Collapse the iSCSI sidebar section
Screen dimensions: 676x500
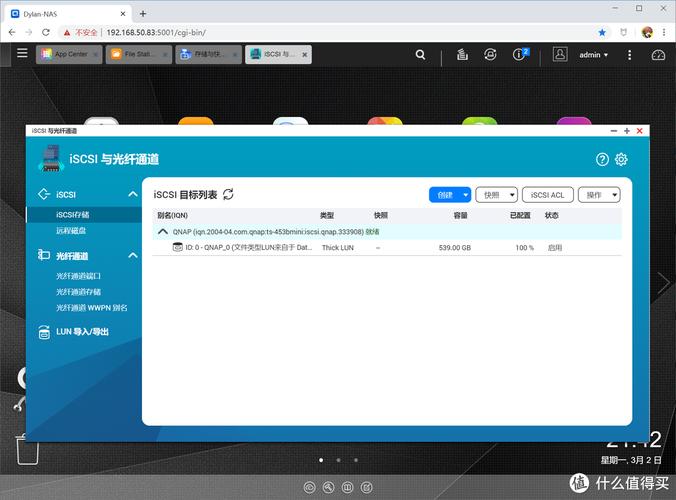pyautogui.click(x=132, y=195)
